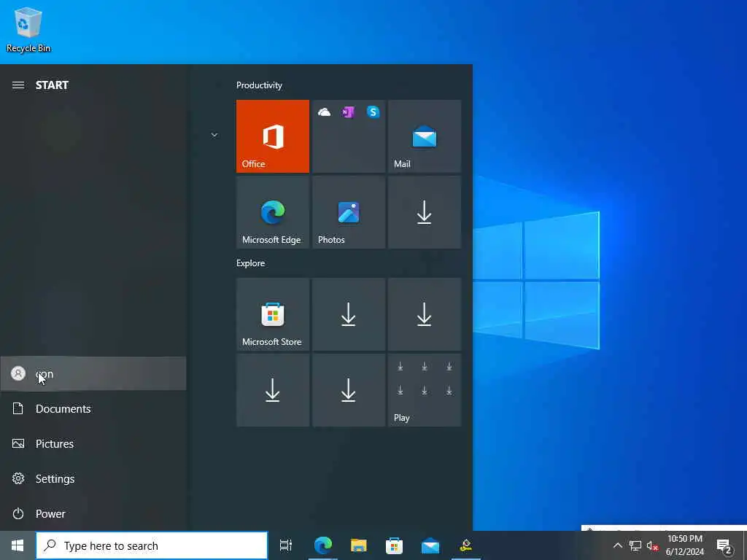Viewport: 747px width, 560px height.
Task: Open Microsoft Store from the taskbar
Action: tap(395, 545)
